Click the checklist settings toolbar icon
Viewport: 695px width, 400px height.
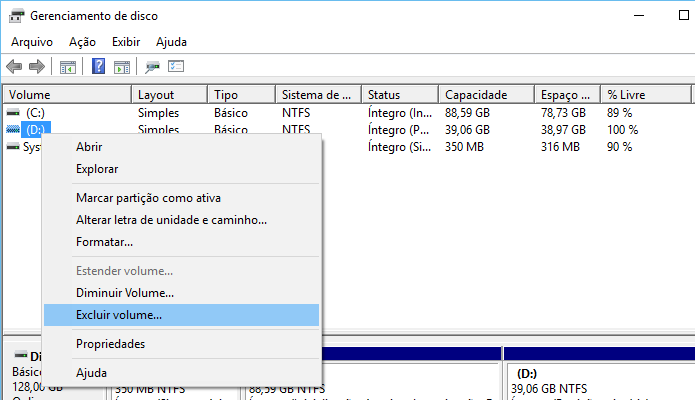coord(176,67)
